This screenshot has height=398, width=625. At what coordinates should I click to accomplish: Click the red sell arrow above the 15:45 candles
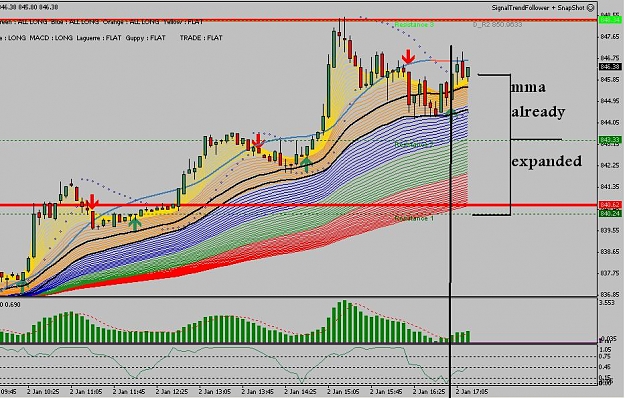coord(408,57)
